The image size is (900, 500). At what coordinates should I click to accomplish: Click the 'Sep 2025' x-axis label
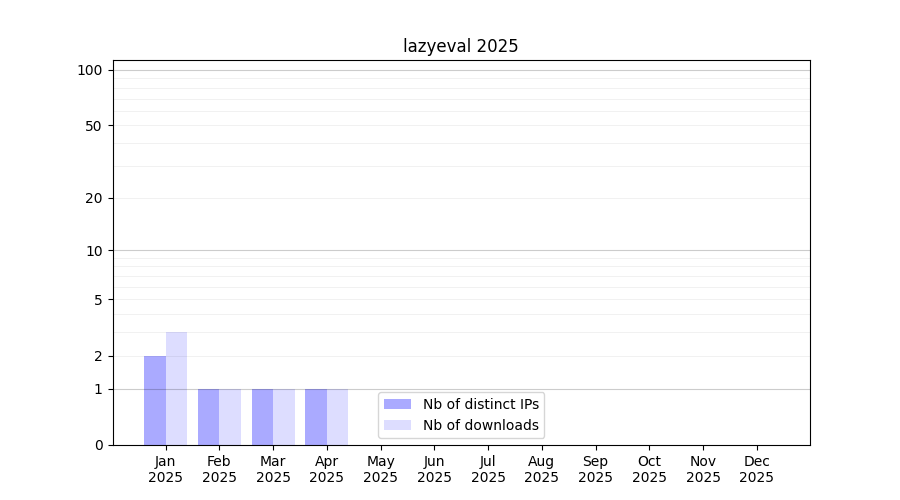[x=595, y=469]
